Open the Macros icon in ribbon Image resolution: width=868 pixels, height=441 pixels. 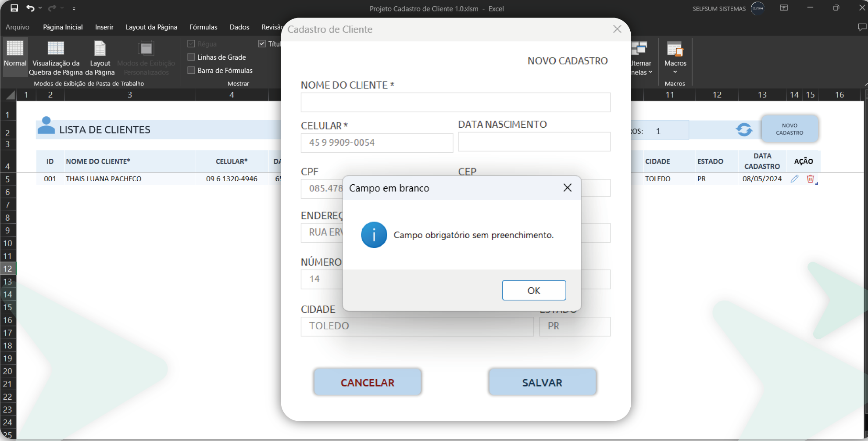point(675,49)
